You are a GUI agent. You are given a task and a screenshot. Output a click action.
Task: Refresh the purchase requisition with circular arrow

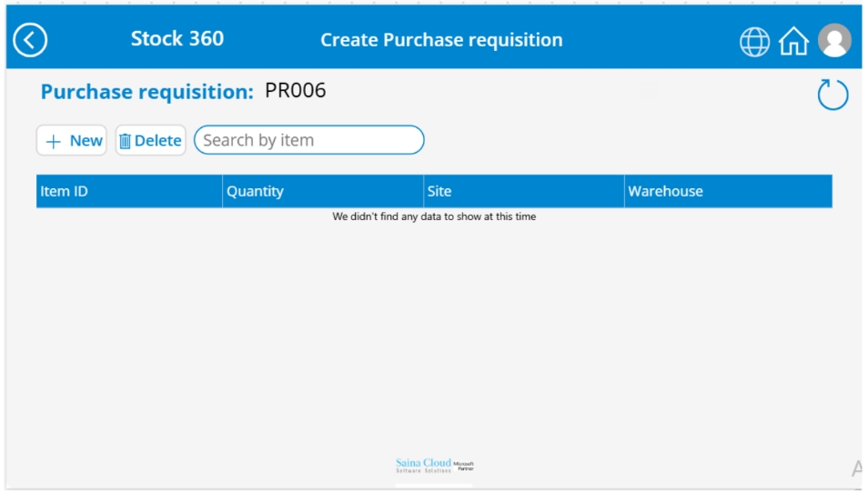[x=833, y=94]
